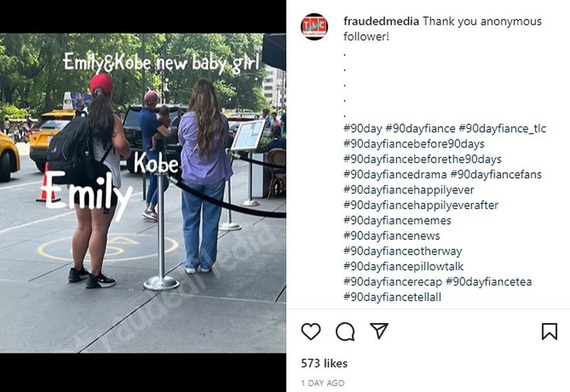Viewport: 570px width, 392px height.
Task: Open the #90dayfiance_tlc hashtag
Action: pos(503,128)
